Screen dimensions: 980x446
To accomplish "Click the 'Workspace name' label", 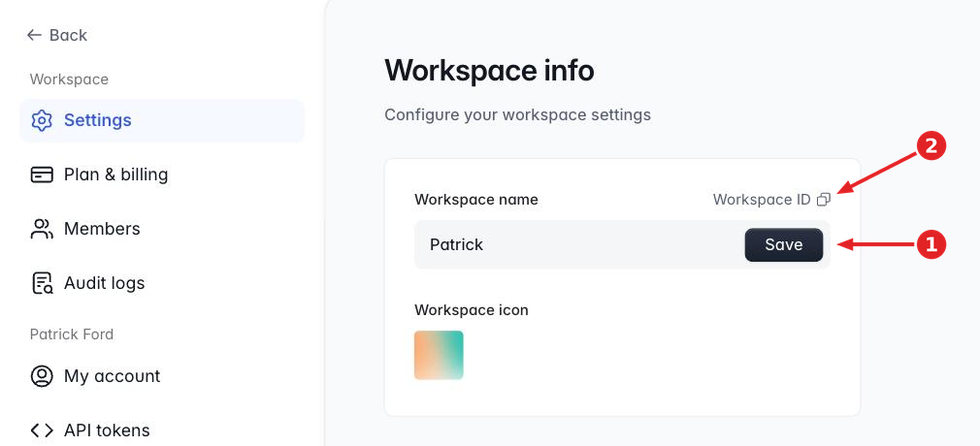I will click(476, 200).
